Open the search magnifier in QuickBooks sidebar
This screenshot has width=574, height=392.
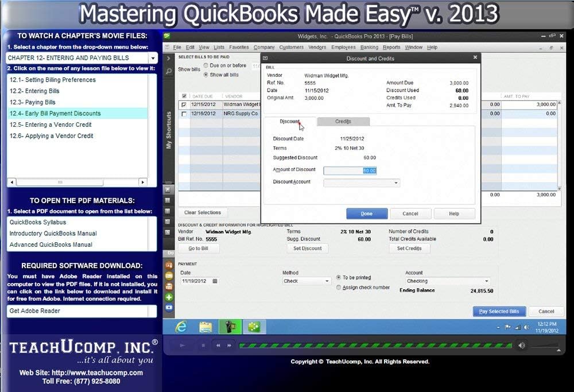click(x=169, y=71)
